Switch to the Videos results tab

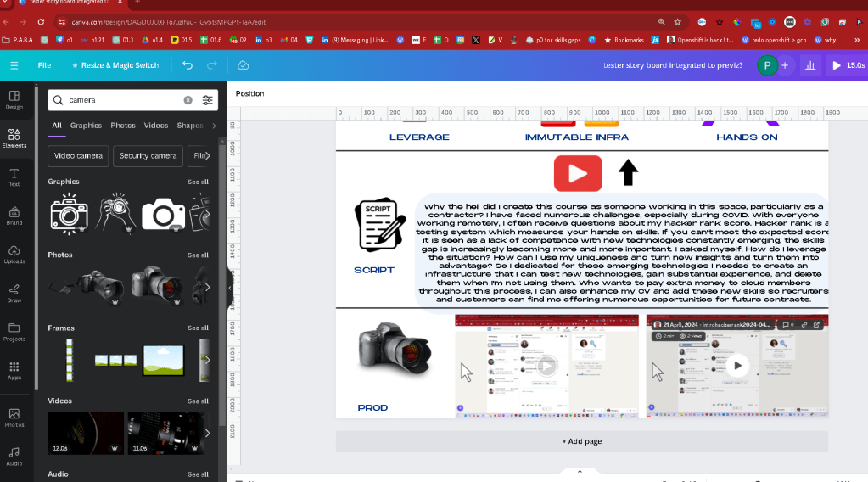156,126
